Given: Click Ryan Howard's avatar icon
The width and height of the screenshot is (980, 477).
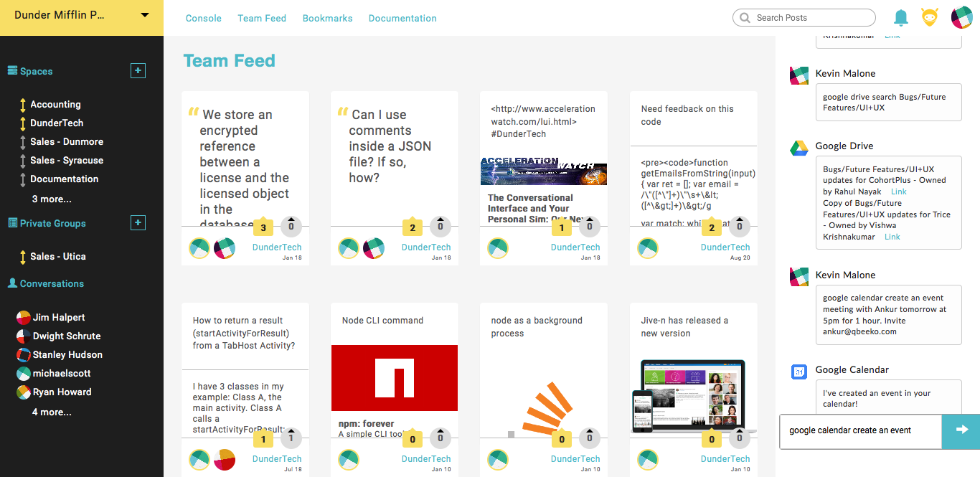Looking at the screenshot, I should coord(24,392).
